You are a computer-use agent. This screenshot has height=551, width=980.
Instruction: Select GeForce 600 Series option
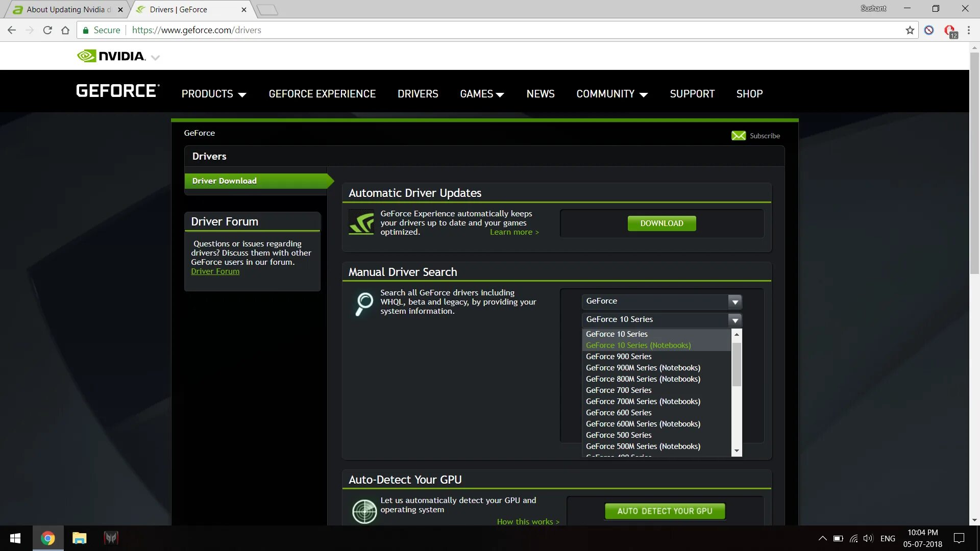pos(656,413)
